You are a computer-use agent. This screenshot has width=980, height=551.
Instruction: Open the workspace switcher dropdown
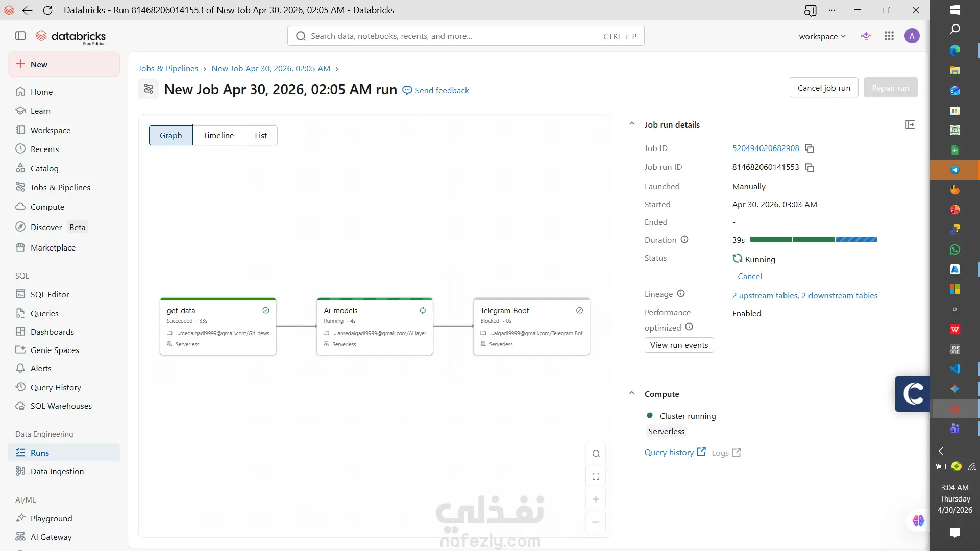coord(822,36)
